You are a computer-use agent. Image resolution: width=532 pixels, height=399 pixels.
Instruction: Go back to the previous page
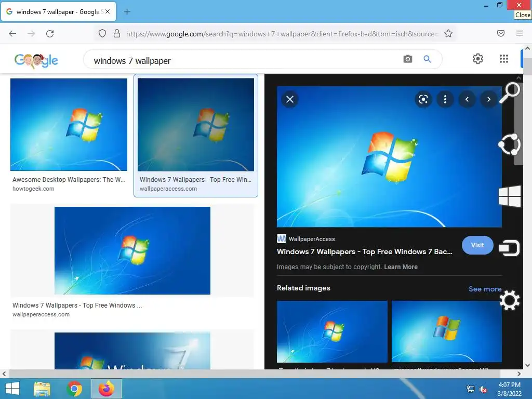(12, 33)
